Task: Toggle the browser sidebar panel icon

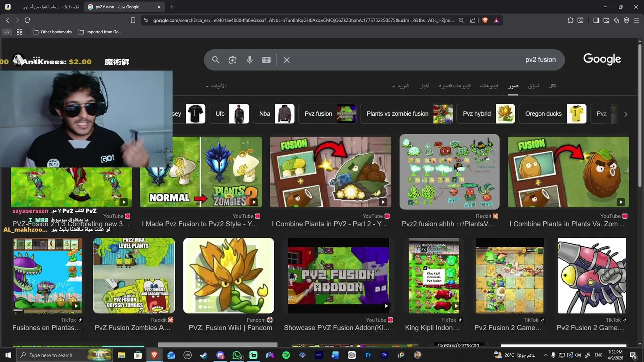Action: pos(596,20)
